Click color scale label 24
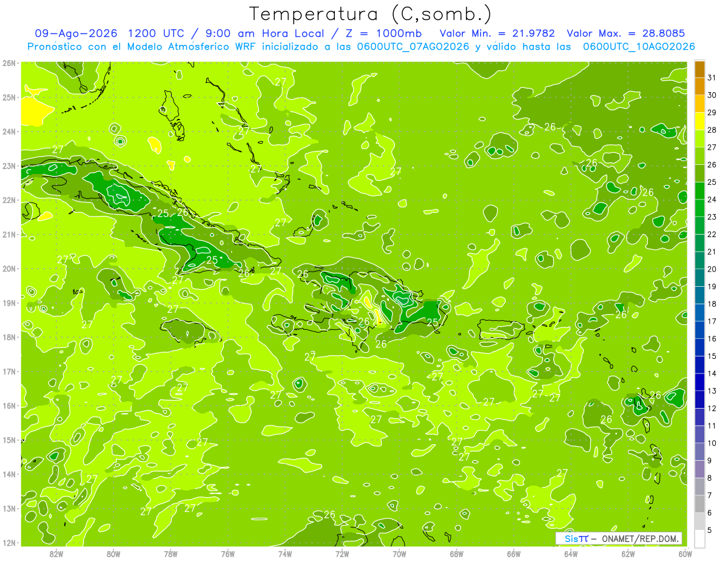Image resolution: width=728 pixels, height=562 pixels. [712, 199]
